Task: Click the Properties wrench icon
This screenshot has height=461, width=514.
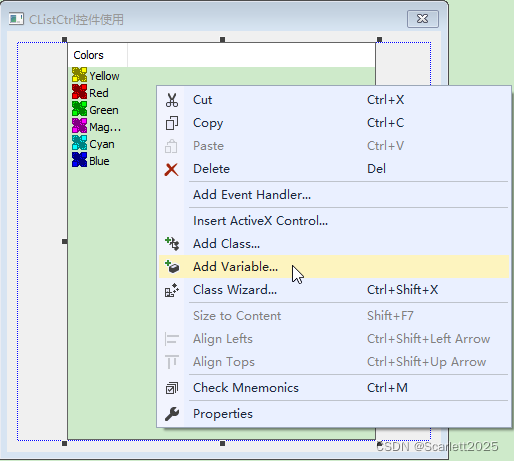Action: 172,414
